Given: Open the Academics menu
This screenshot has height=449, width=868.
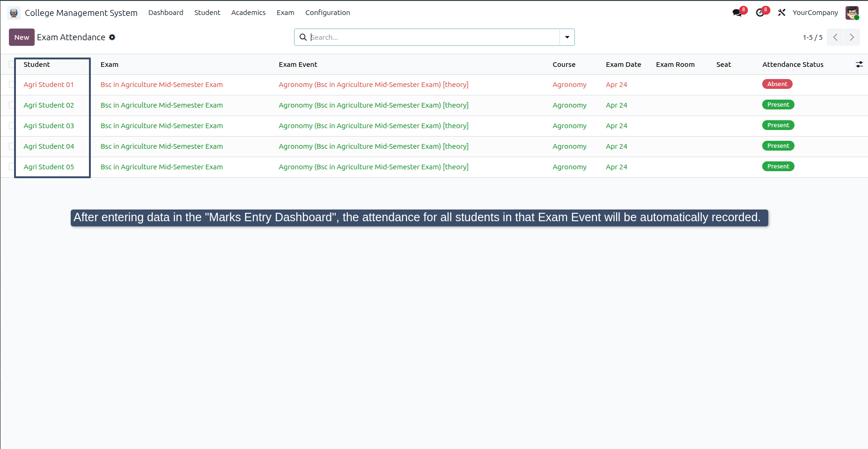Looking at the screenshot, I should [248, 13].
